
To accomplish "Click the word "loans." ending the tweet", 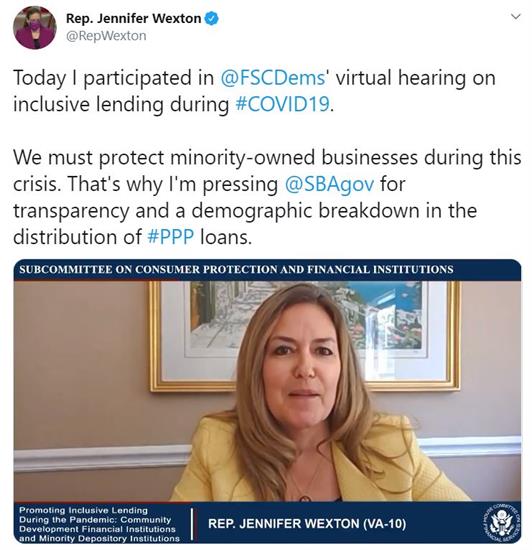I will [226, 237].
